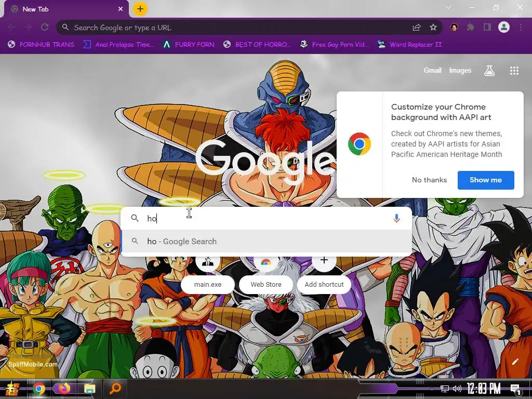Click the plus icon above Add shortcut
532x399 pixels.
(324, 261)
